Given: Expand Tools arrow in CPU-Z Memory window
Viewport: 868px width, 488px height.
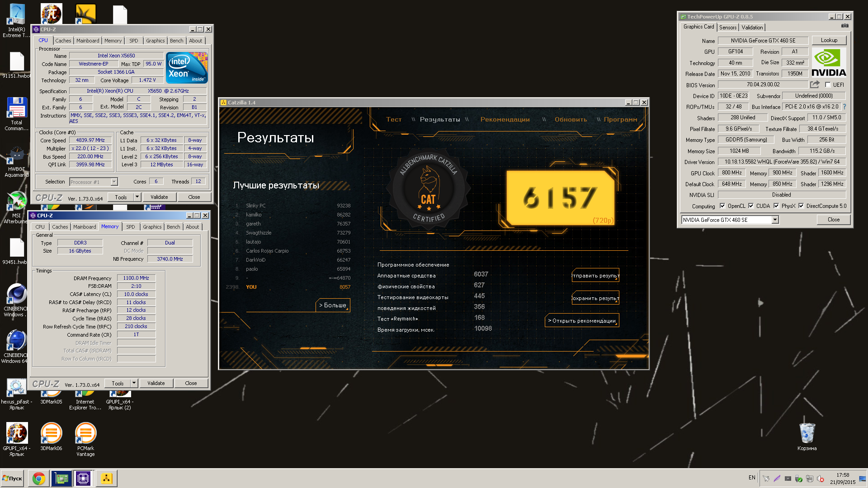Looking at the screenshot, I should (x=134, y=383).
